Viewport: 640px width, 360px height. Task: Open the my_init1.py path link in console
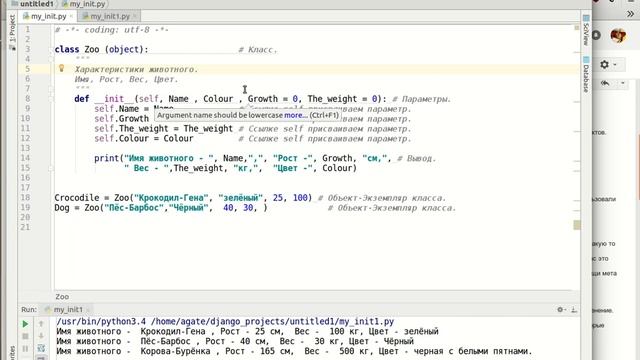click(272, 322)
